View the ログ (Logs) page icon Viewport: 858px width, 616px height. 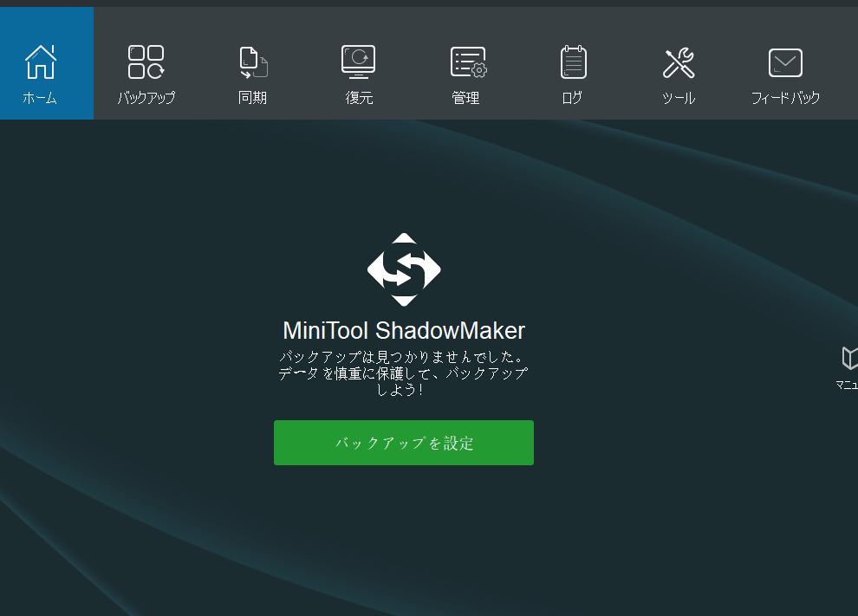coord(574,62)
